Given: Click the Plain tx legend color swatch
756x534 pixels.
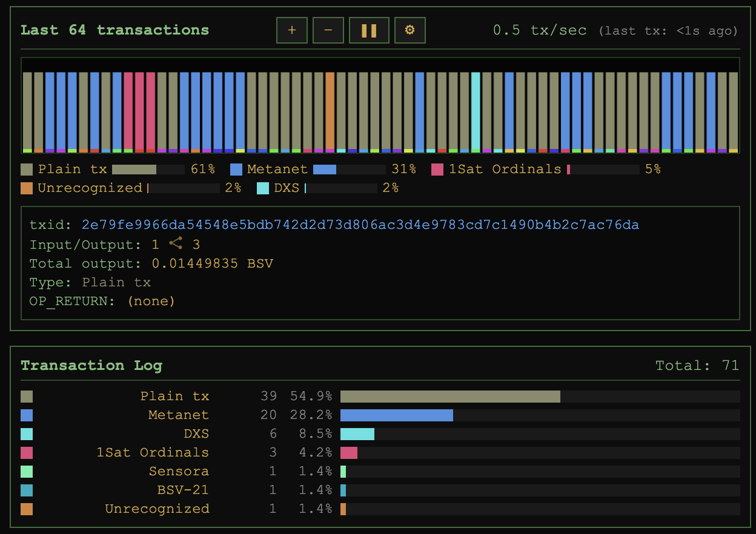Looking at the screenshot, I should click(x=27, y=170).
